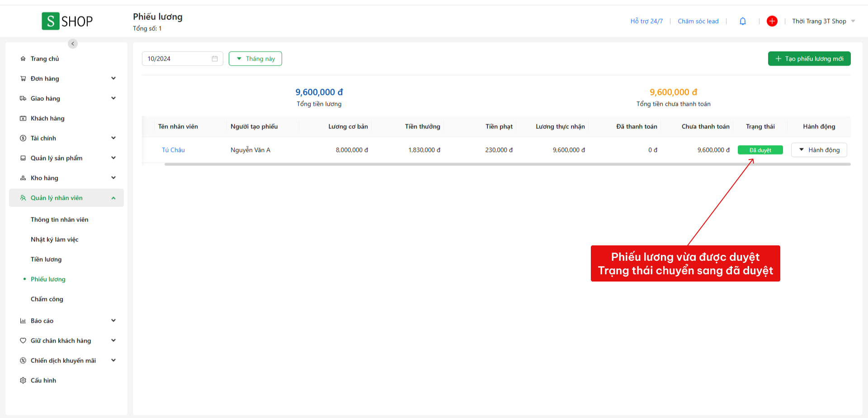This screenshot has height=418, width=868.
Task: Click the Đã duyệt status badge
Action: click(760, 150)
